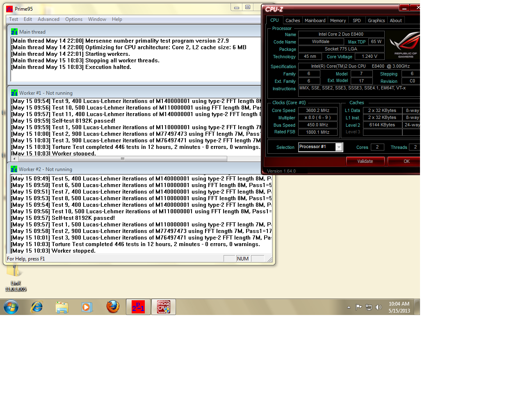The image size is (525, 420).
Task: Click the Worker #1 scrollbar left arrow
Action: pos(15,159)
